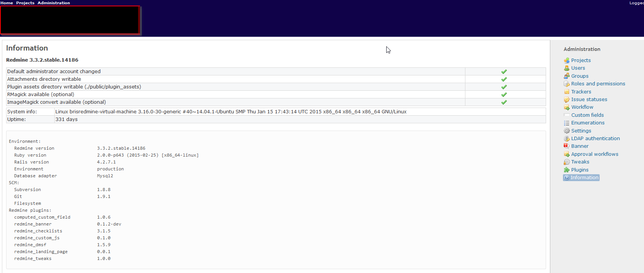The height and width of the screenshot is (273, 644).
Task: Click the Issue statuses icon
Action: 567,100
